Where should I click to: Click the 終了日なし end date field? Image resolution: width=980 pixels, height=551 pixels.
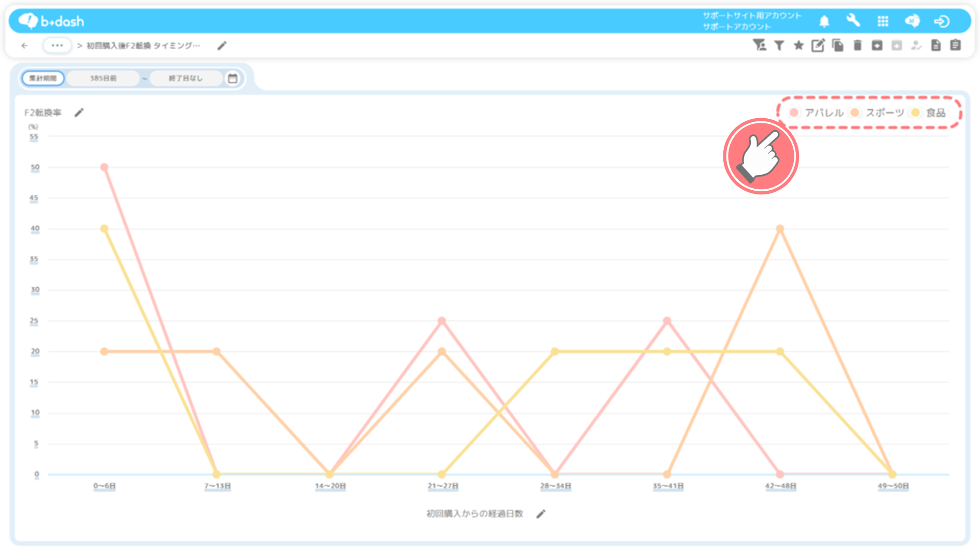tap(186, 78)
